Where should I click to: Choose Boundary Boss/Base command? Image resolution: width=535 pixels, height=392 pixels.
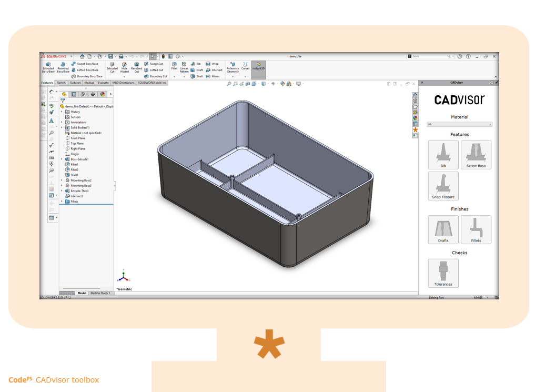tap(87, 76)
